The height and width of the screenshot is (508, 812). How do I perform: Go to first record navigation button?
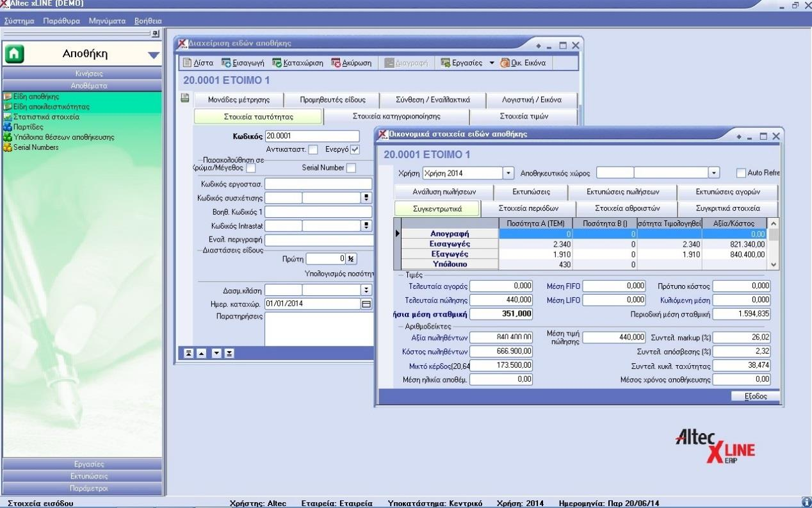click(x=189, y=353)
